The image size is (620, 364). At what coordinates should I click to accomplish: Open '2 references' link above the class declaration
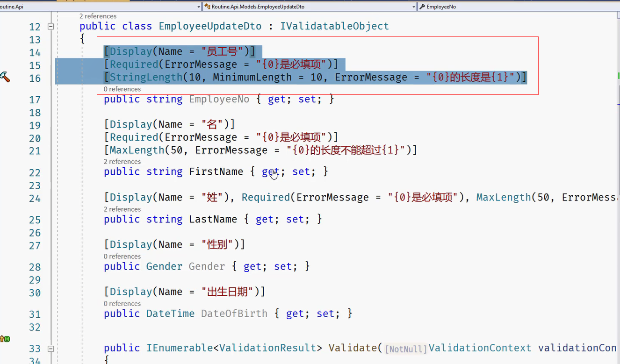tap(98, 16)
